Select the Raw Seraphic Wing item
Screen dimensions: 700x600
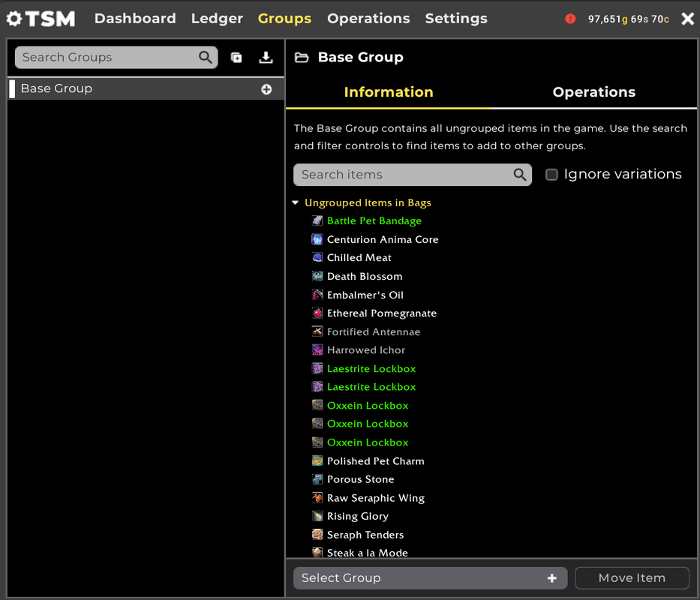coord(375,498)
